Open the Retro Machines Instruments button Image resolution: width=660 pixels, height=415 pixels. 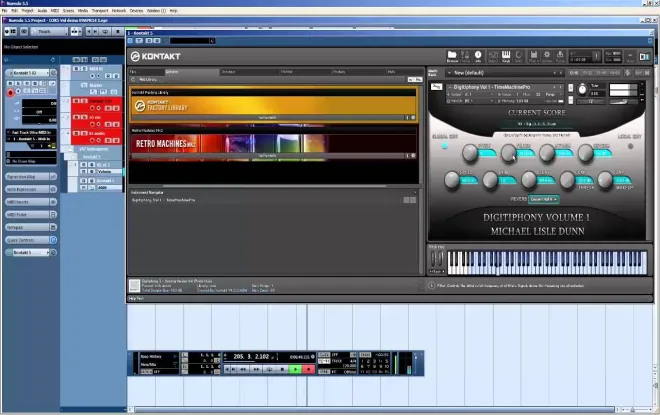[267, 155]
